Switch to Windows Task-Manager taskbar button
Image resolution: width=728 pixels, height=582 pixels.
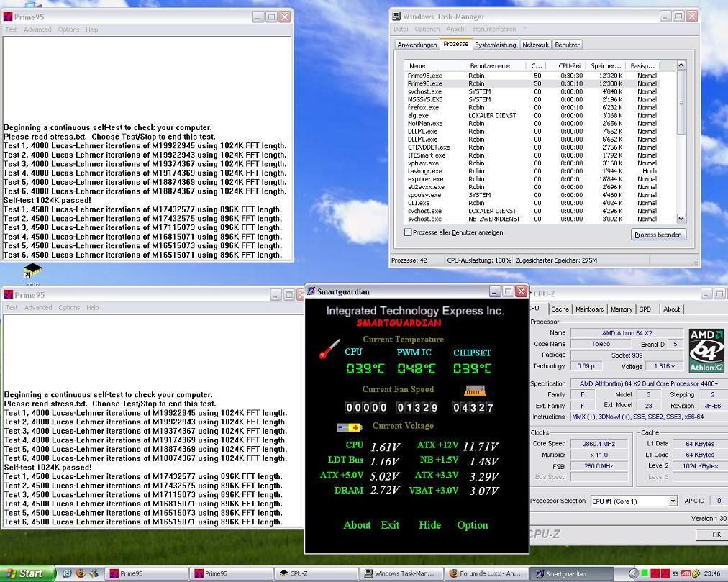(401, 573)
